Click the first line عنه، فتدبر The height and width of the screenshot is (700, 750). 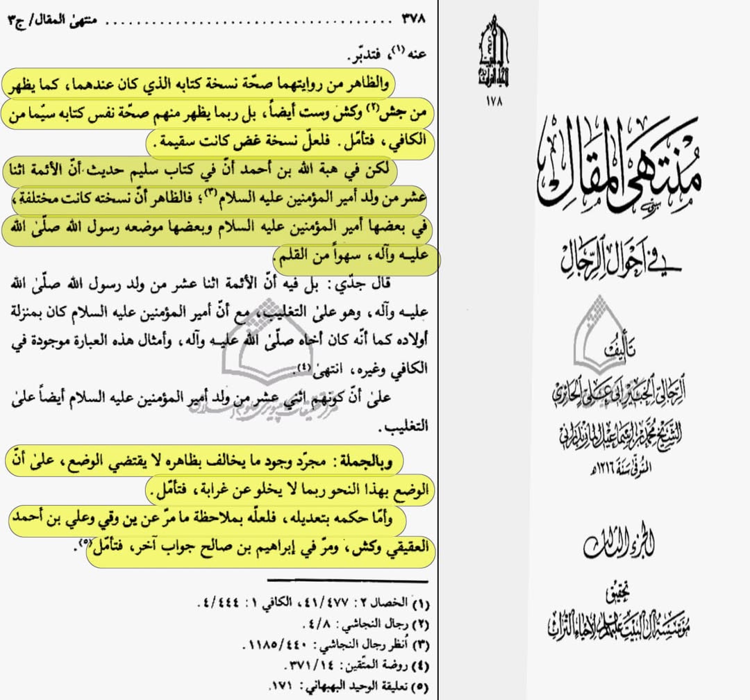388,54
